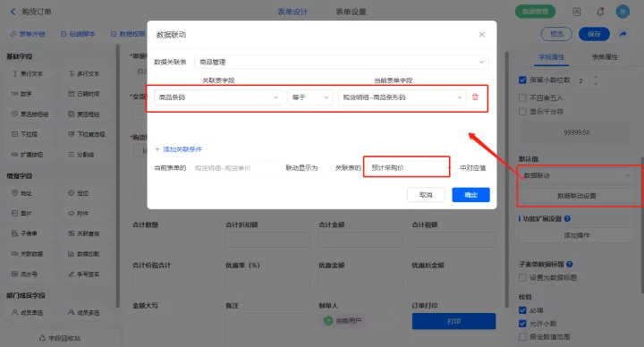This screenshot has height=347, width=644.
Task: Open the 数据关联表 dropdown showing 商品管理
Action: pos(342,62)
